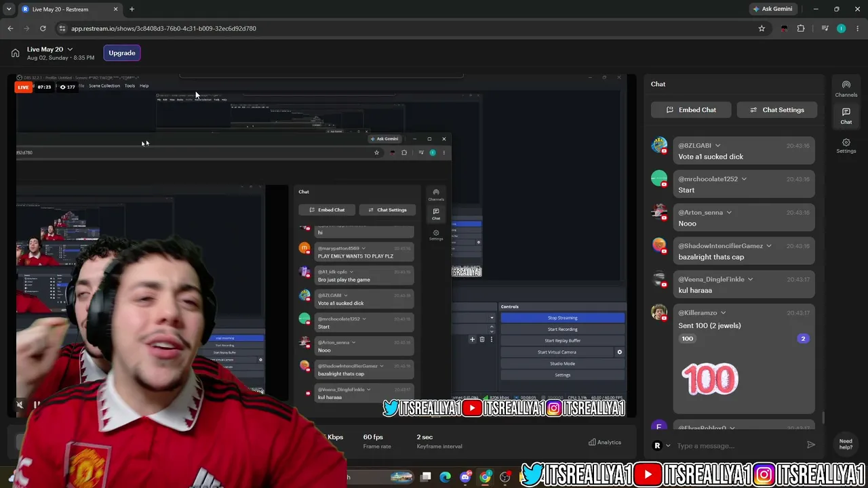The image size is (868, 488).
Task: Open stream Analytics
Action: tap(605, 443)
